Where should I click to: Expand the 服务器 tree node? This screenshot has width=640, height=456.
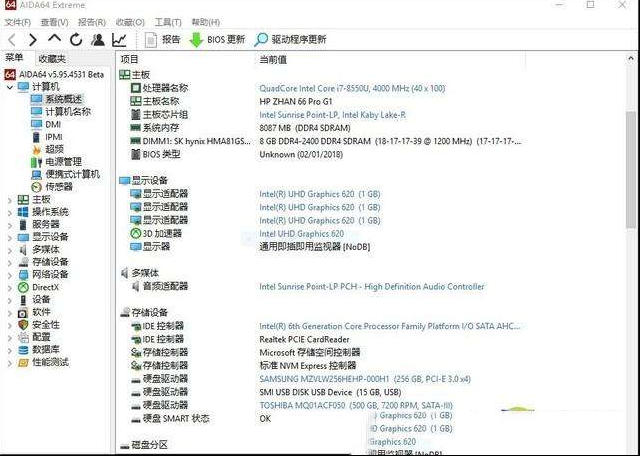10,225
